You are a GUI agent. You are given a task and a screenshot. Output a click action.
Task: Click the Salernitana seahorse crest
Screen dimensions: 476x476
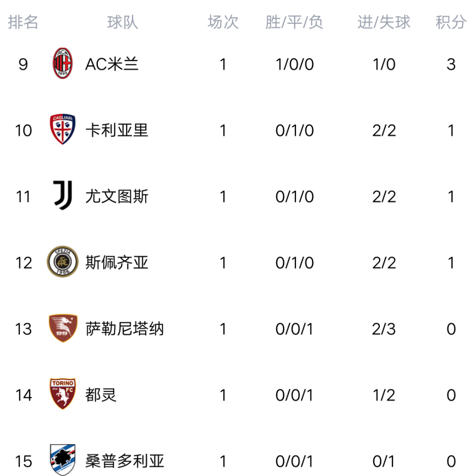click(63, 328)
